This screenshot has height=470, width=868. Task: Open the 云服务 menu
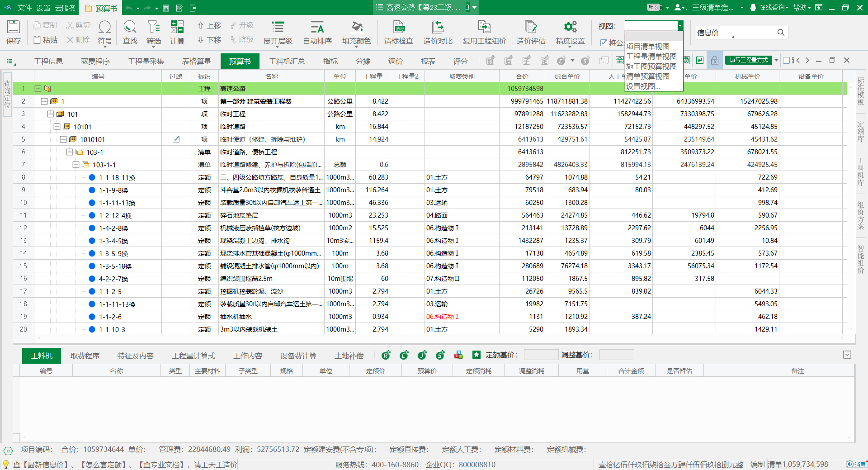pos(66,8)
